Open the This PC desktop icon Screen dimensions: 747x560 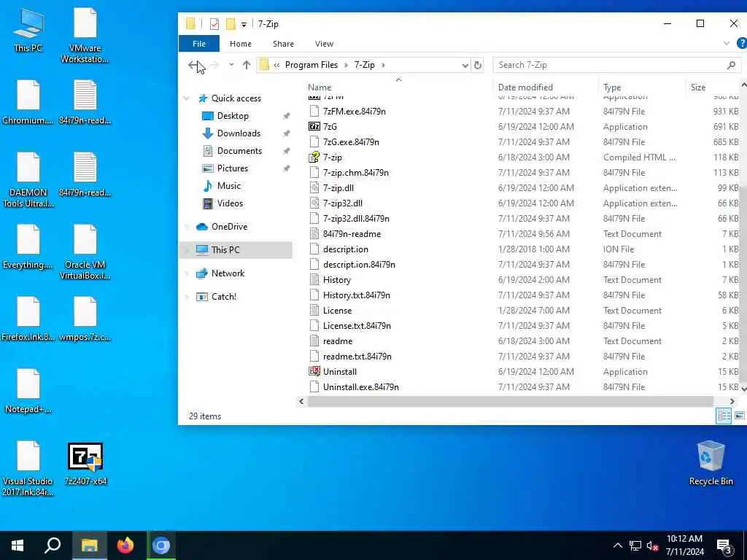28,31
